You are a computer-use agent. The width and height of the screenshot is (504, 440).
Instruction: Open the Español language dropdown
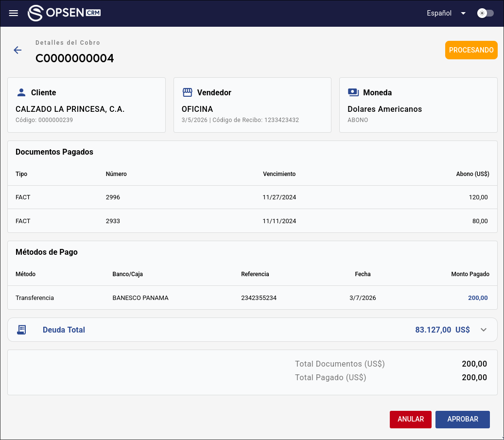click(x=446, y=13)
